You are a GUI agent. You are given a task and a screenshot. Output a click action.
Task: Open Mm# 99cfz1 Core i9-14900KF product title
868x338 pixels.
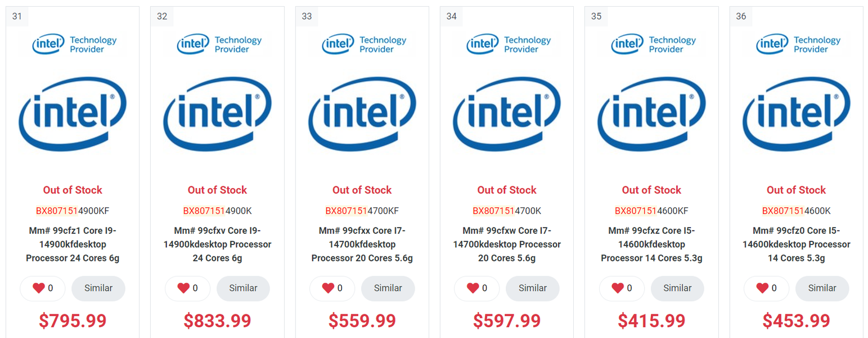(73, 244)
